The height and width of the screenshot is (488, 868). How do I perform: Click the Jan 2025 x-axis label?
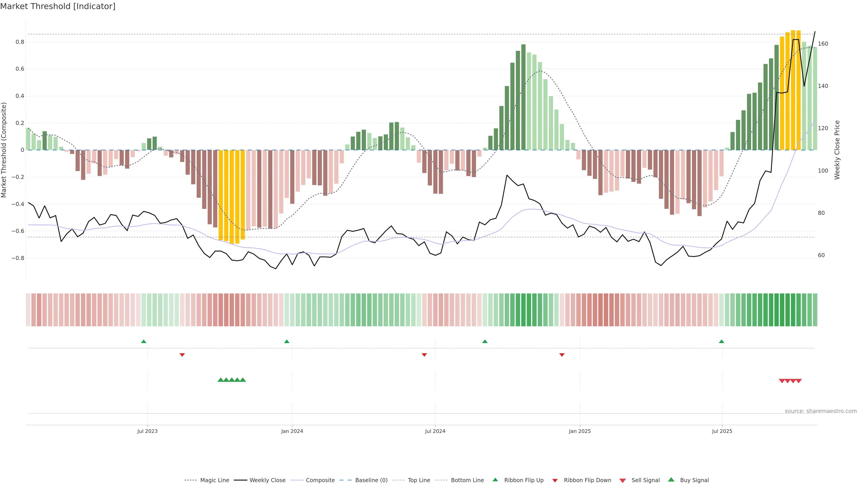coord(580,431)
